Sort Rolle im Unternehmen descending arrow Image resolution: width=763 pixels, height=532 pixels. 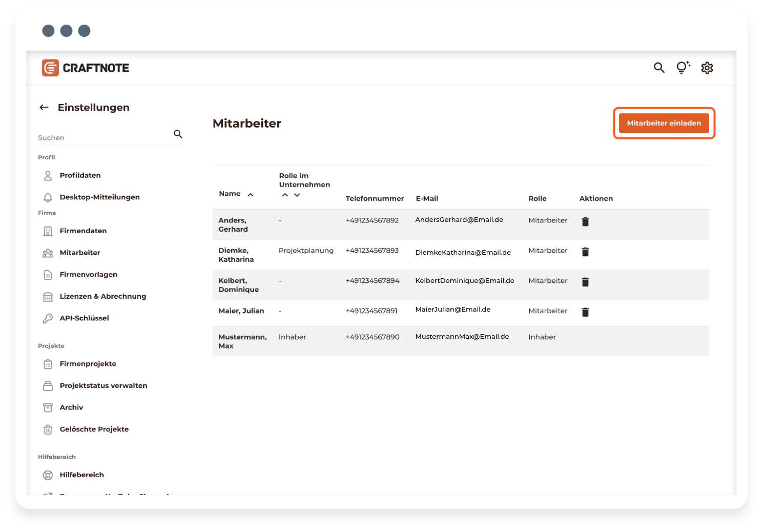pyautogui.click(x=297, y=195)
